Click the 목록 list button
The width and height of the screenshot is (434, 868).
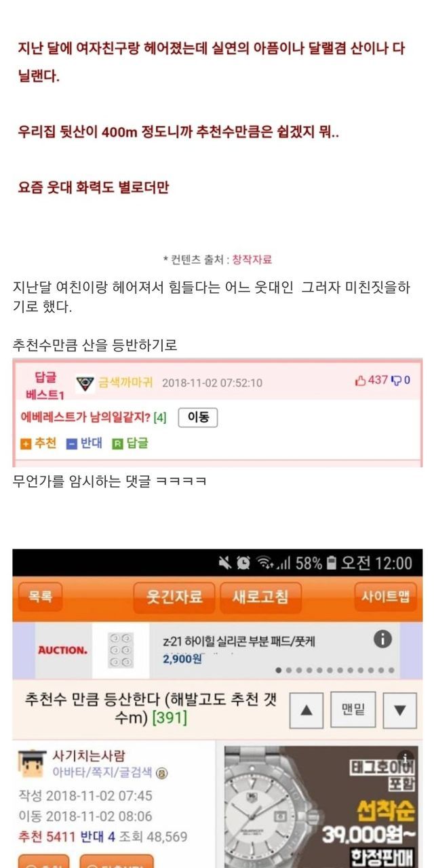click(x=45, y=597)
